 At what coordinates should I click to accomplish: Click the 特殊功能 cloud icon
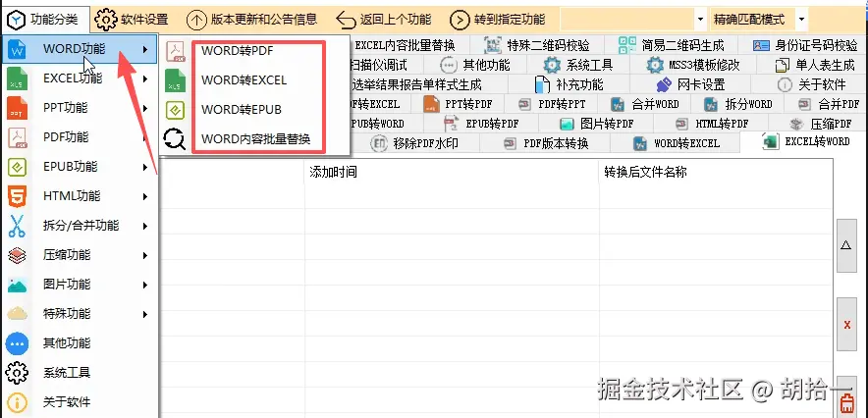coord(17,314)
